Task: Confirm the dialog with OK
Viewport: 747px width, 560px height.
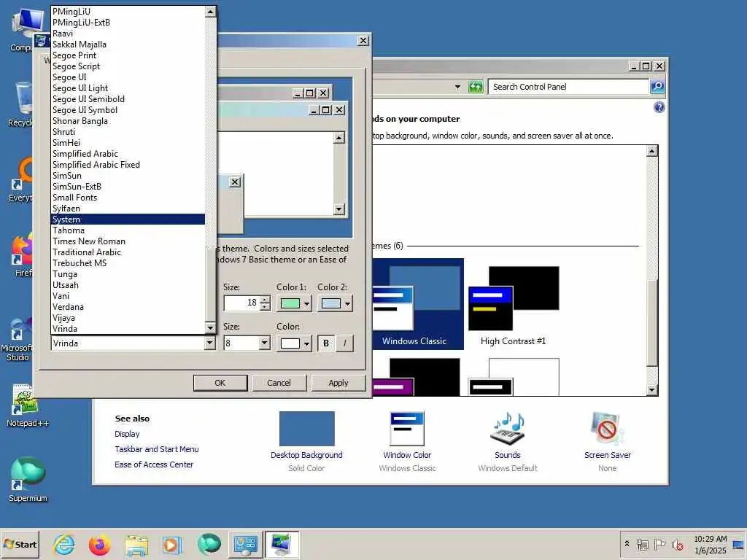Action: [x=220, y=383]
